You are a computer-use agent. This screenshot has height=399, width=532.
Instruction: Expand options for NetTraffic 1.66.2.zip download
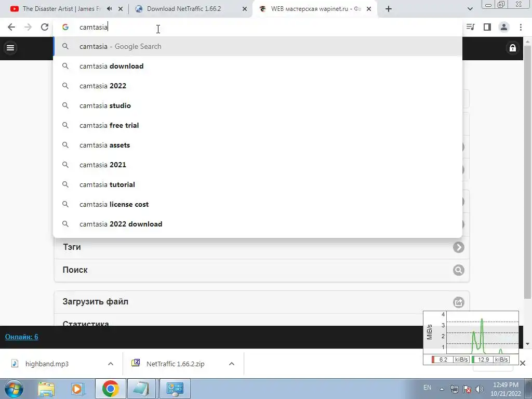[x=232, y=364]
